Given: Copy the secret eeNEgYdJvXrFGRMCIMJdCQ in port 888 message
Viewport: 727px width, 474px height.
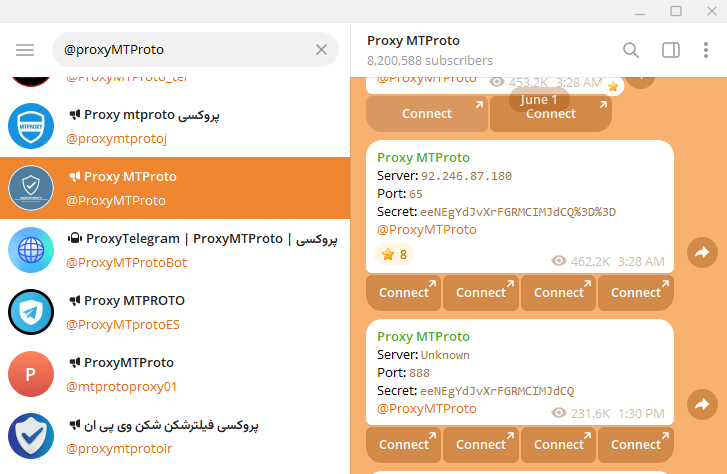Looking at the screenshot, I should [x=497, y=391].
